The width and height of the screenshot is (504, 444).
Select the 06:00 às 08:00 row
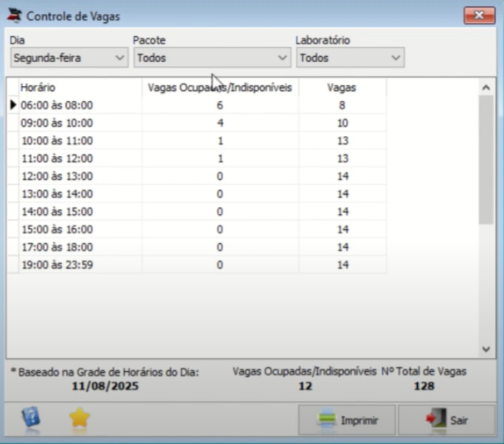click(197, 105)
